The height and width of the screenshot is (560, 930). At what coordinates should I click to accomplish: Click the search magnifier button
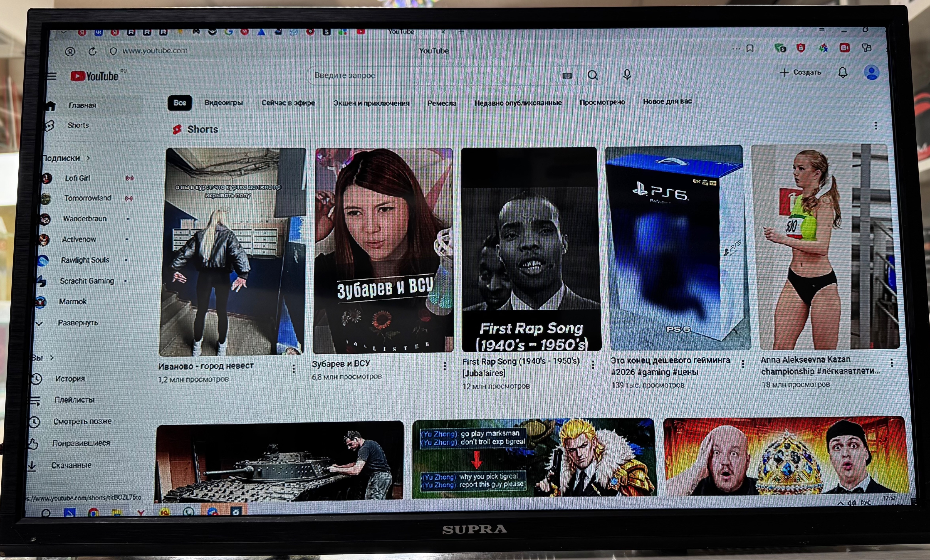coord(593,75)
